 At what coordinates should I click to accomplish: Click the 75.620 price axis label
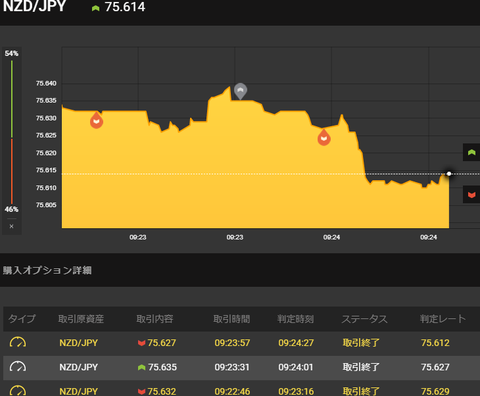tap(46, 153)
